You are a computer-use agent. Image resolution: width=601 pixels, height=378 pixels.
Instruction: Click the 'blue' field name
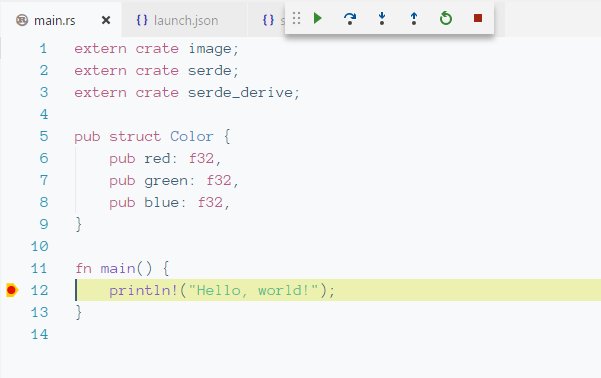coord(161,202)
